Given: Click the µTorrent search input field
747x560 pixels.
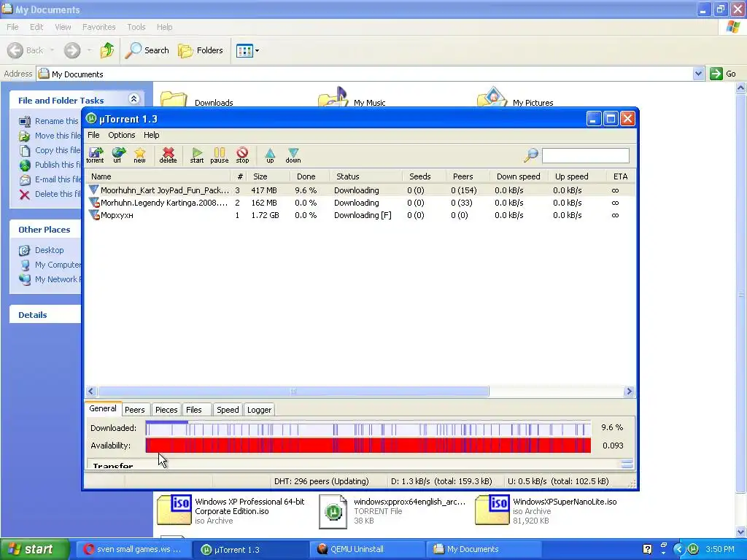Looking at the screenshot, I should click(586, 155).
